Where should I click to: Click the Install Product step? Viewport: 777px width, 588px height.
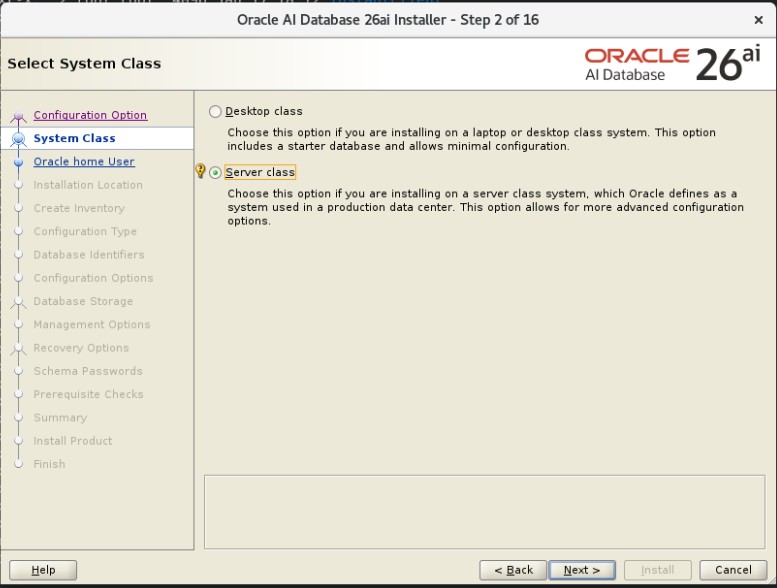click(x=72, y=441)
